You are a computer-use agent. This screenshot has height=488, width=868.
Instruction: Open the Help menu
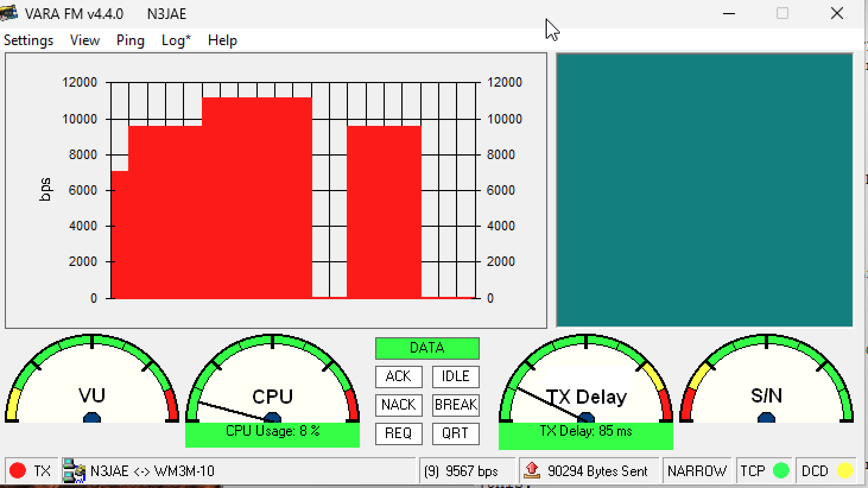(223, 40)
